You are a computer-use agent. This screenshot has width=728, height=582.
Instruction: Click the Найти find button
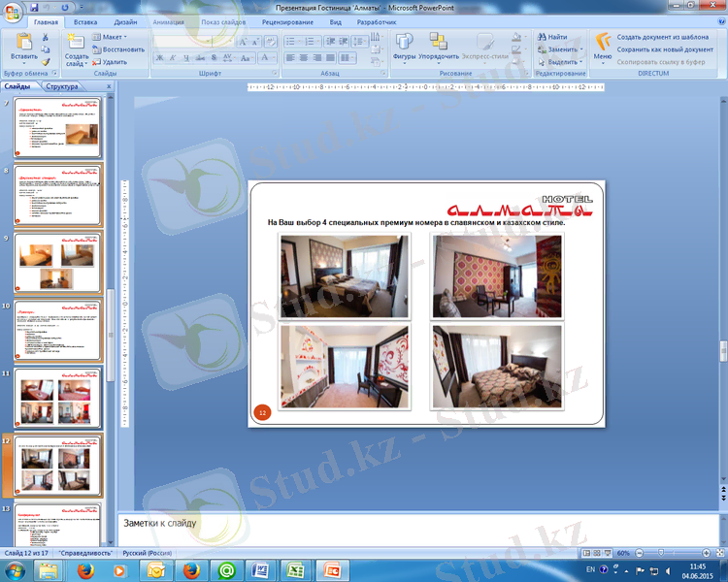point(552,37)
